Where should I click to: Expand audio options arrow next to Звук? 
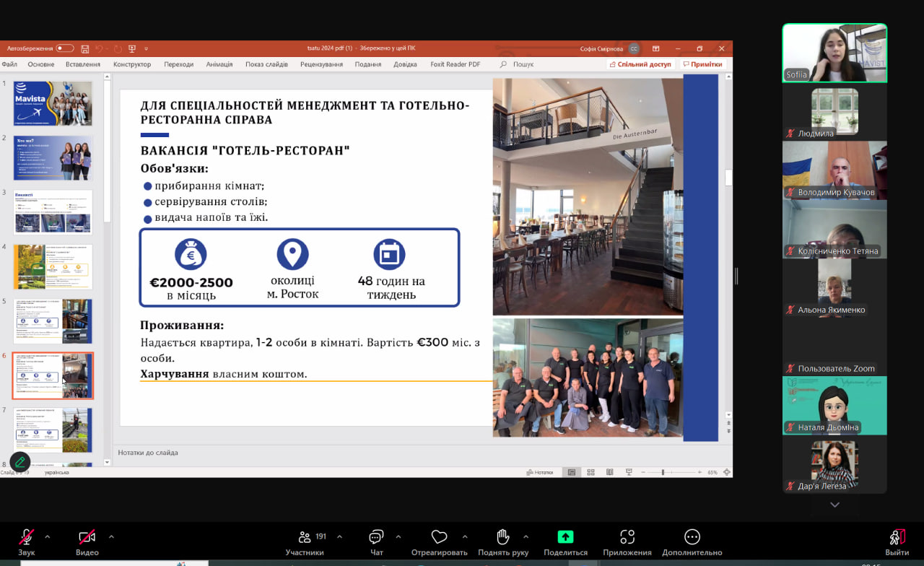(x=48, y=537)
